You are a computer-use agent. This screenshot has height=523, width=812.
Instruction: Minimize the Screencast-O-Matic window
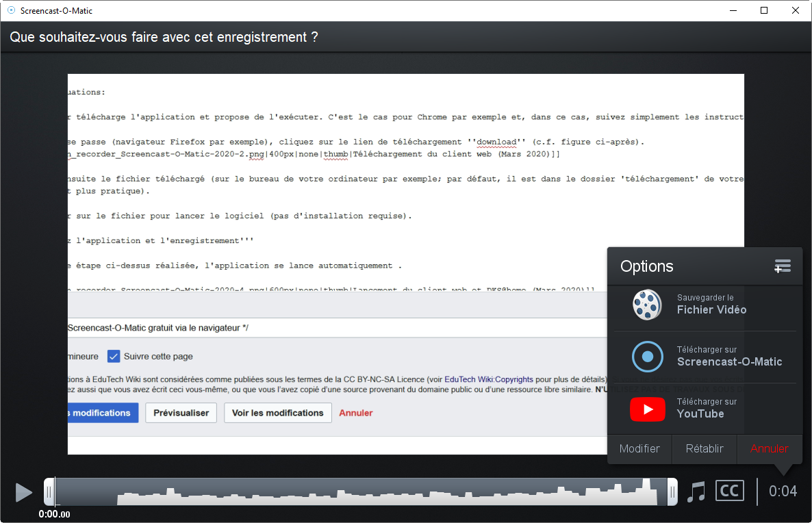733,10
